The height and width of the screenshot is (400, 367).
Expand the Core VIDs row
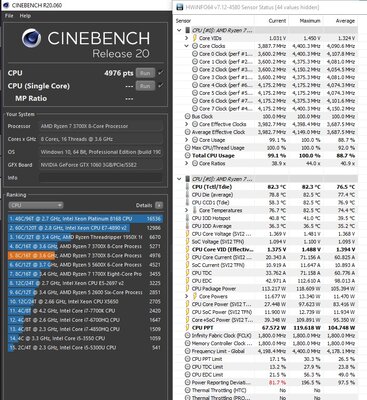[187, 38]
